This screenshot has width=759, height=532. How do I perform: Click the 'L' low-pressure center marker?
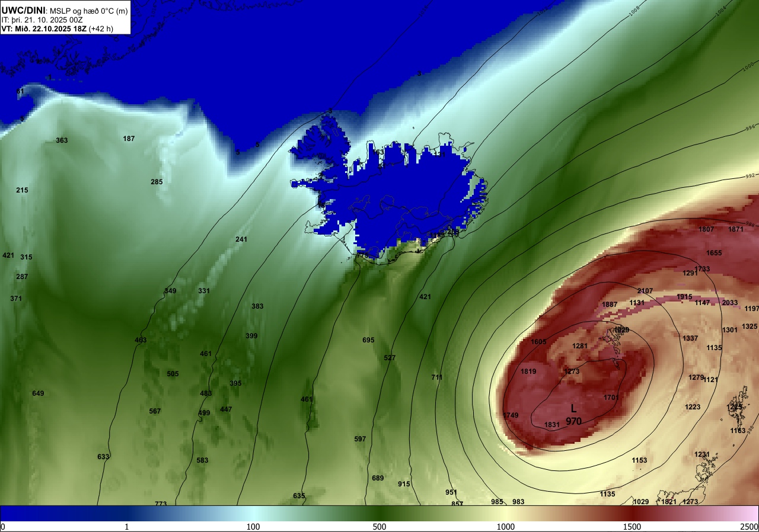(x=573, y=409)
